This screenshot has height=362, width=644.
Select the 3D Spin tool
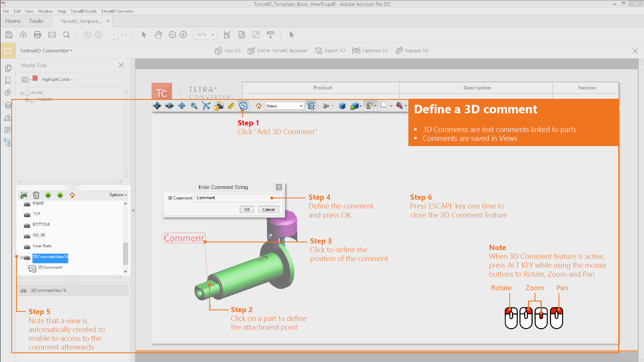169,106
